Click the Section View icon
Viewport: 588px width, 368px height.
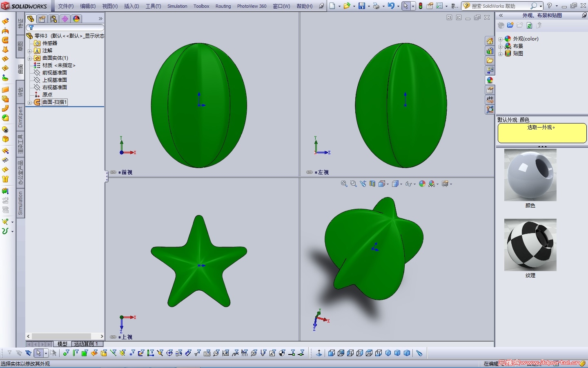372,184
